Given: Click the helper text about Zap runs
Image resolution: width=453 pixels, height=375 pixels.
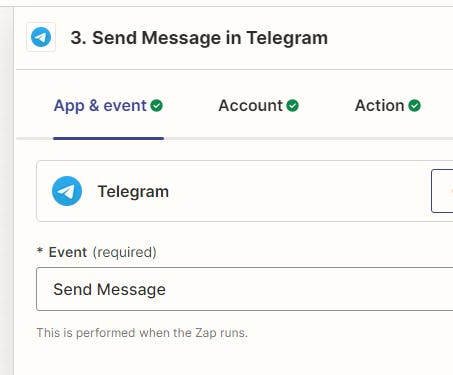Looking at the screenshot, I should [142, 333].
